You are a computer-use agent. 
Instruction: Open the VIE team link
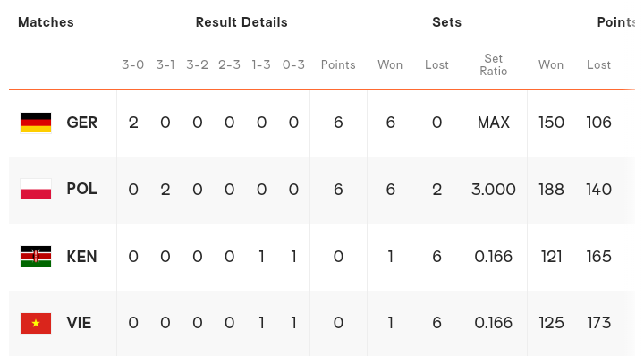click(79, 323)
